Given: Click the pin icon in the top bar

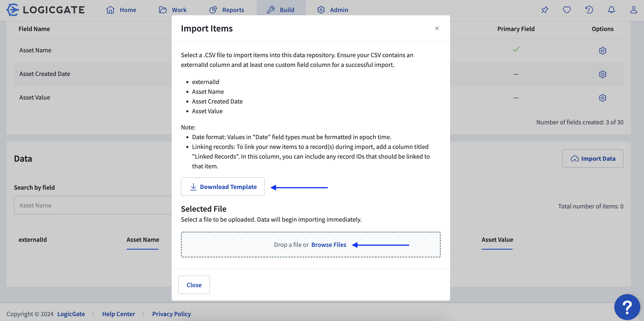Looking at the screenshot, I should [545, 10].
